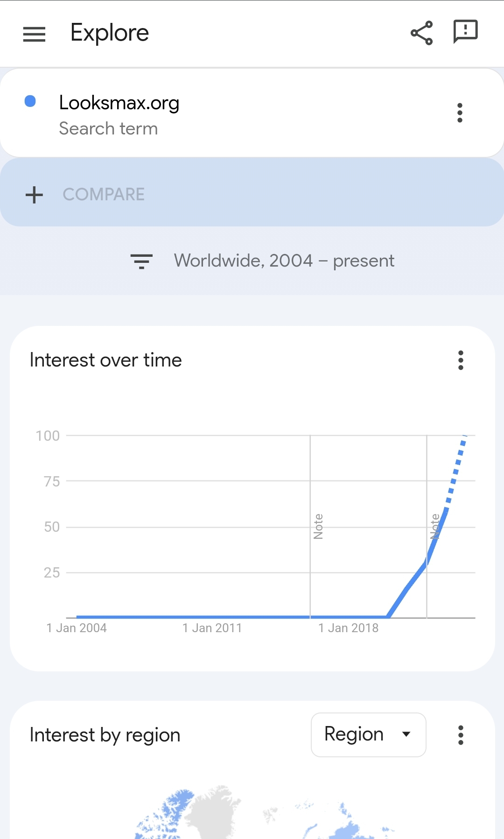Open the feedback icon
The width and height of the screenshot is (504, 839).
[x=465, y=32]
